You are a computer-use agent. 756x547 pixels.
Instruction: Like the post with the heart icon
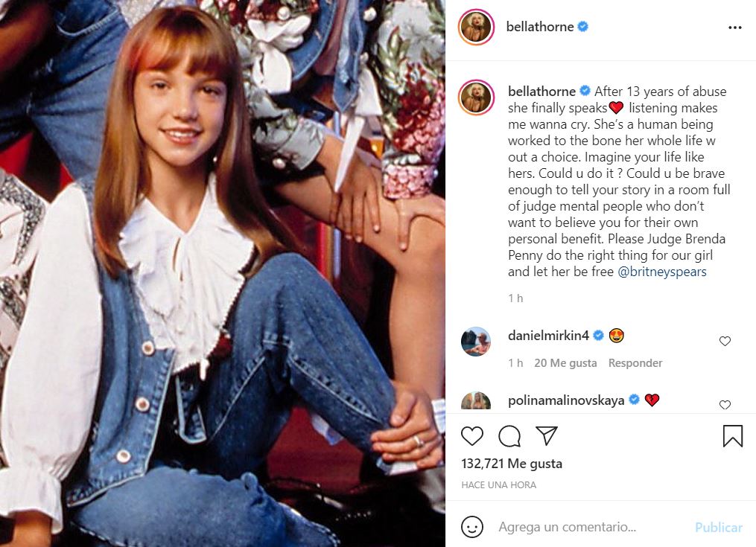[x=472, y=436]
